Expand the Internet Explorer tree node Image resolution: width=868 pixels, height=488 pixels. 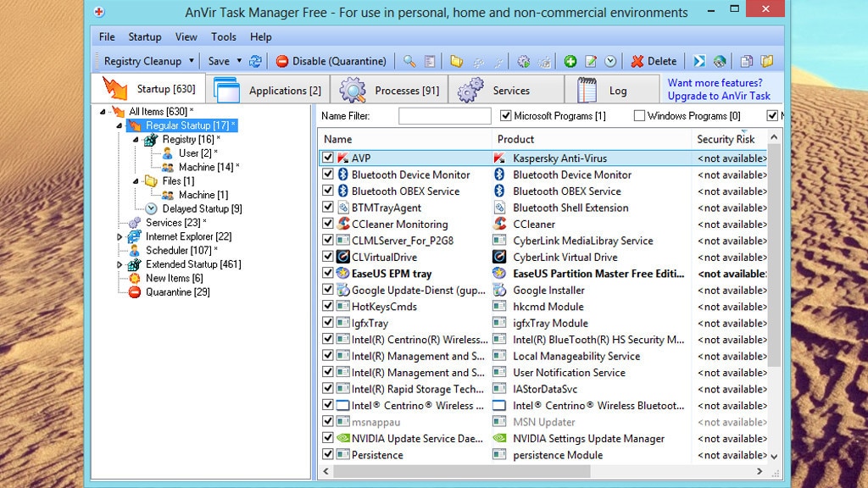(119, 236)
